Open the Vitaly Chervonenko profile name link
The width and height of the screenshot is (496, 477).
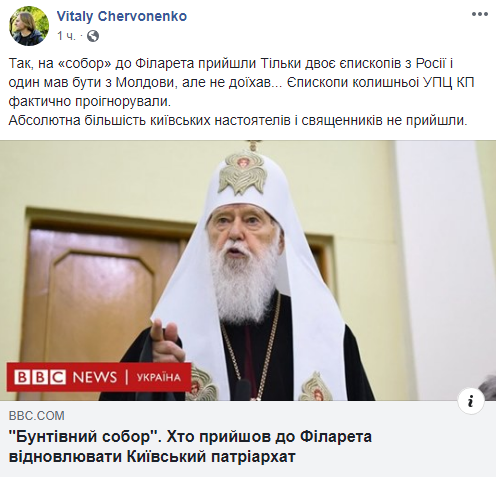[122, 16]
